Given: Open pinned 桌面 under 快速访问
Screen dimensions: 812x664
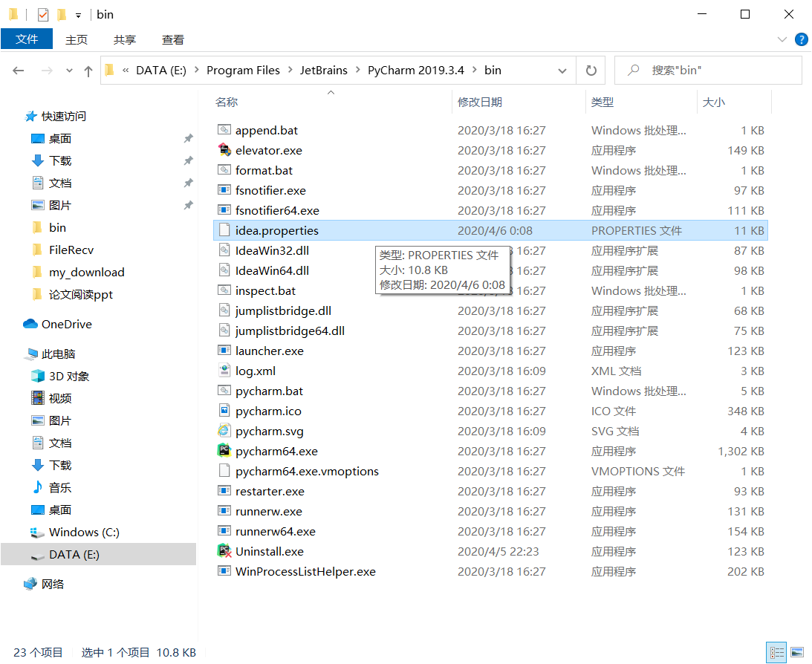Looking at the screenshot, I should click(x=51, y=138).
